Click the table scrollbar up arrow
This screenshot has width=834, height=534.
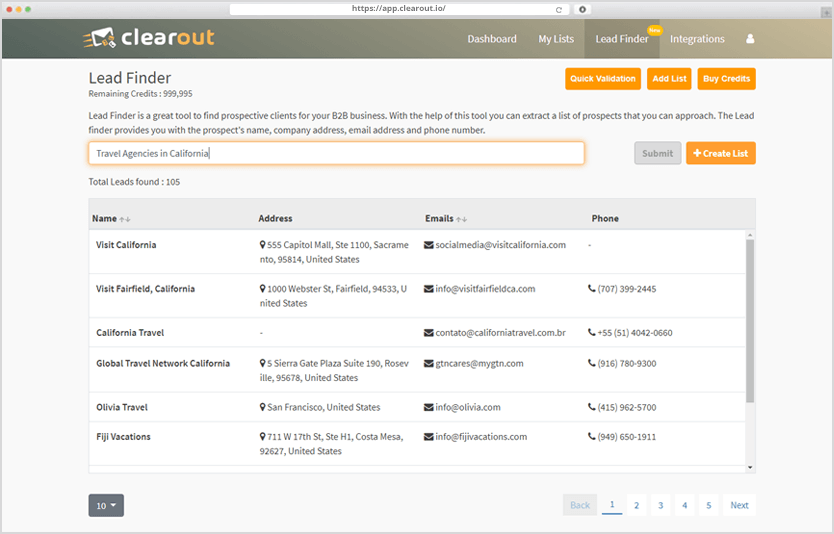tap(750, 235)
